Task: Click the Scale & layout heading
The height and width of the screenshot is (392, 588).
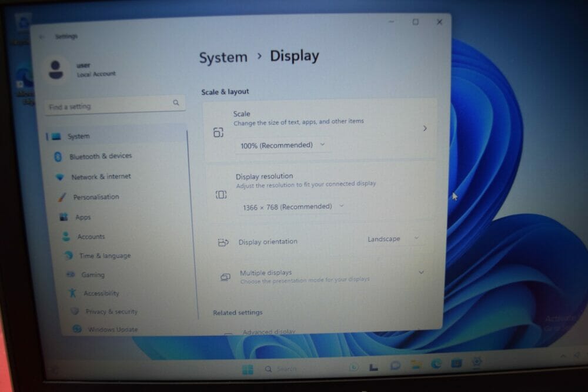Action: (x=225, y=92)
